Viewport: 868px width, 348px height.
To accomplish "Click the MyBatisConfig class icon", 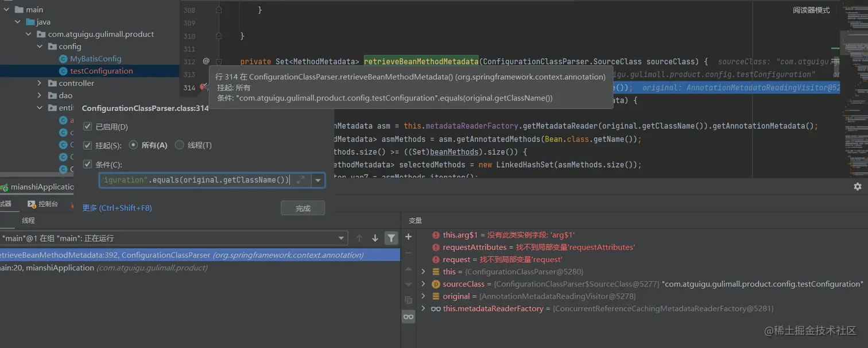I will click(x=63, y=59).
